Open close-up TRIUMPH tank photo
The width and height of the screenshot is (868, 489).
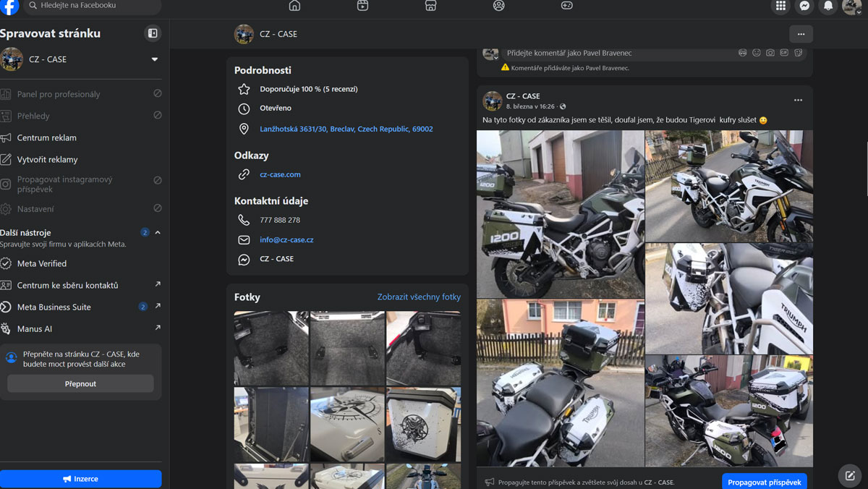click(729, 298)
